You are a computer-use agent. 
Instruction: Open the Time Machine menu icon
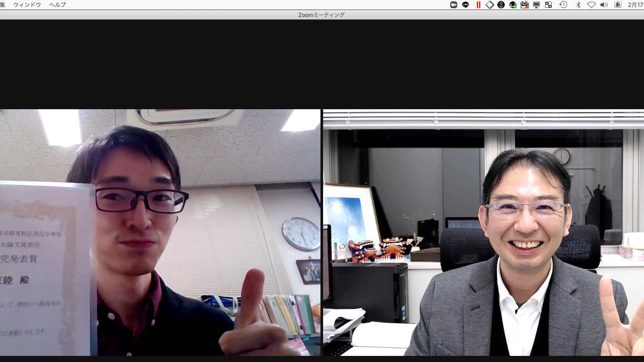[563, 5]
